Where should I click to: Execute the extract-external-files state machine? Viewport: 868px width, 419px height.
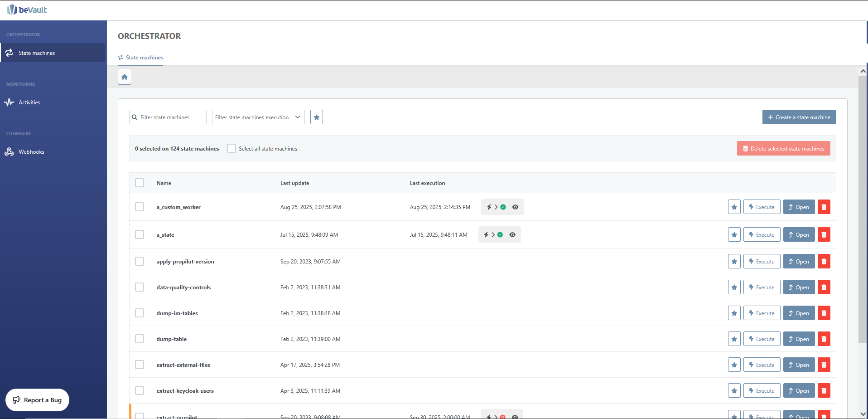click(762, 365)
